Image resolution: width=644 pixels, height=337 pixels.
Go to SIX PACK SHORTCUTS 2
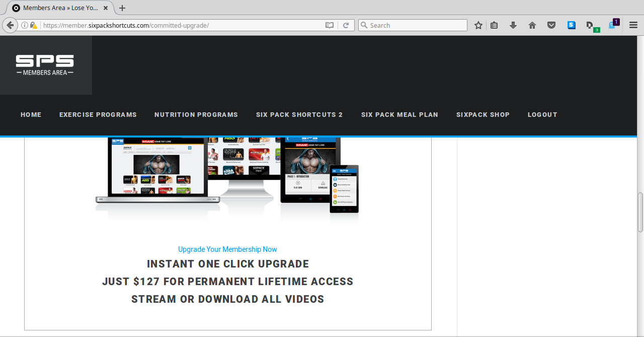click(x=299, y=115)
